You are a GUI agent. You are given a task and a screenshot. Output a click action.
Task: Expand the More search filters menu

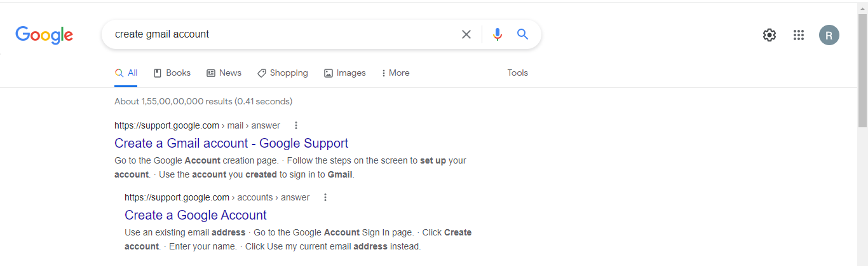pyautogui.click(x=395, y=73)
